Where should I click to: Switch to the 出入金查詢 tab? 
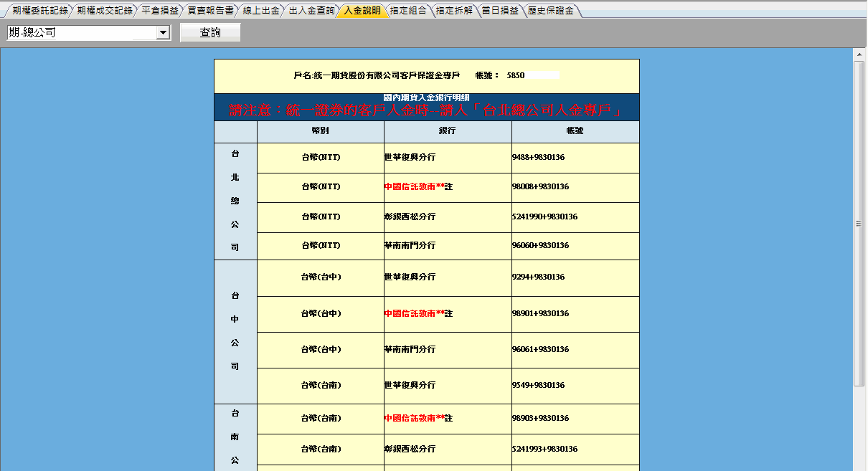[x=311, y=11]
